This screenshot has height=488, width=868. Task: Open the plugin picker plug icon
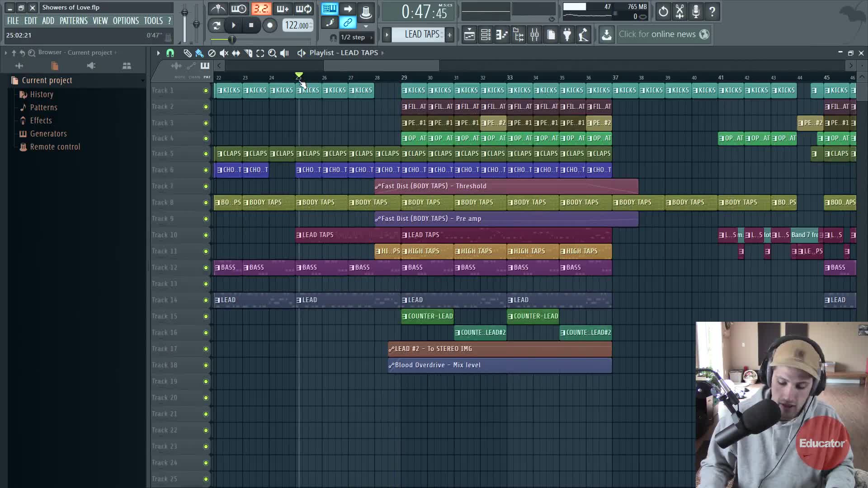[567, 35]
